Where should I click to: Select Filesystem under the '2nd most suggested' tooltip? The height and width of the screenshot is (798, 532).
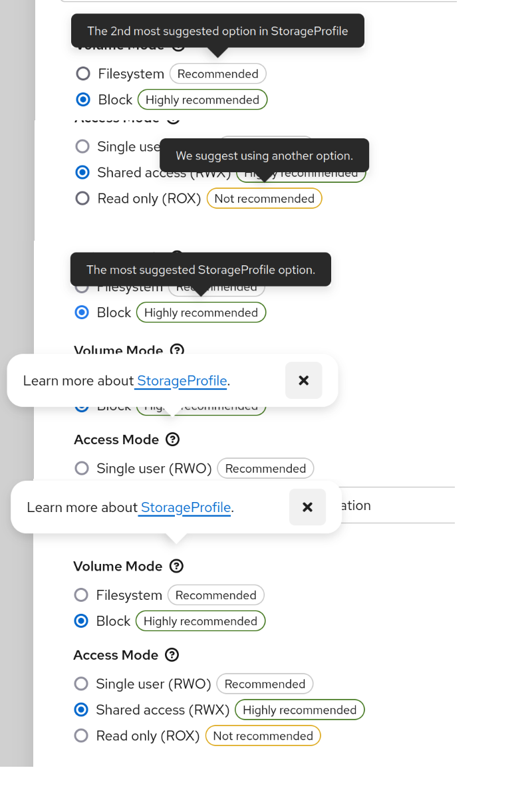point(83,74)
